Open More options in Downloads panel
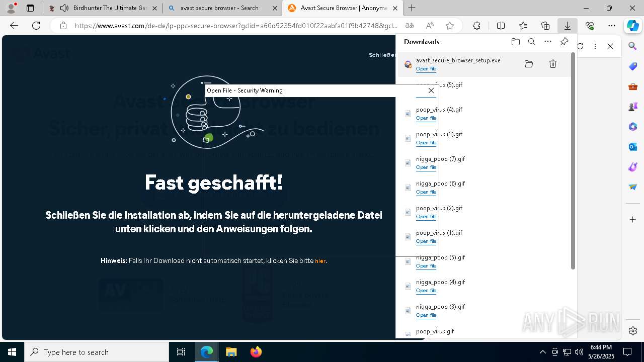Image resolution: width=644 pixels, height=362 pixels. (548, 42)
